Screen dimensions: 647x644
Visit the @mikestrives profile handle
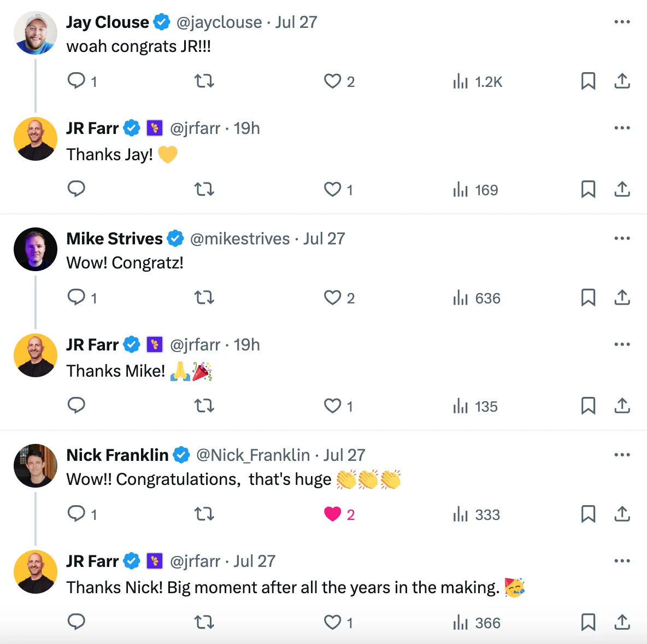(x=240, y=238)
